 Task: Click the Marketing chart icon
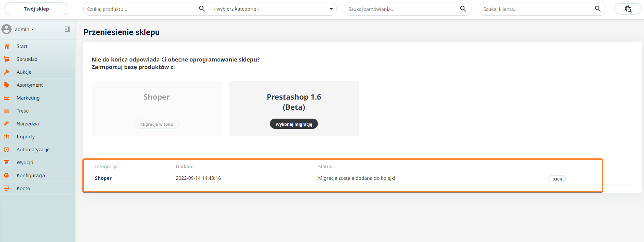pos(6,98)
